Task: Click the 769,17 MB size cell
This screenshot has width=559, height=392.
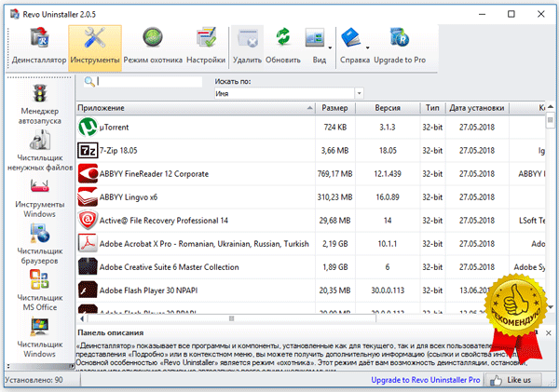Action: (335, 174)
